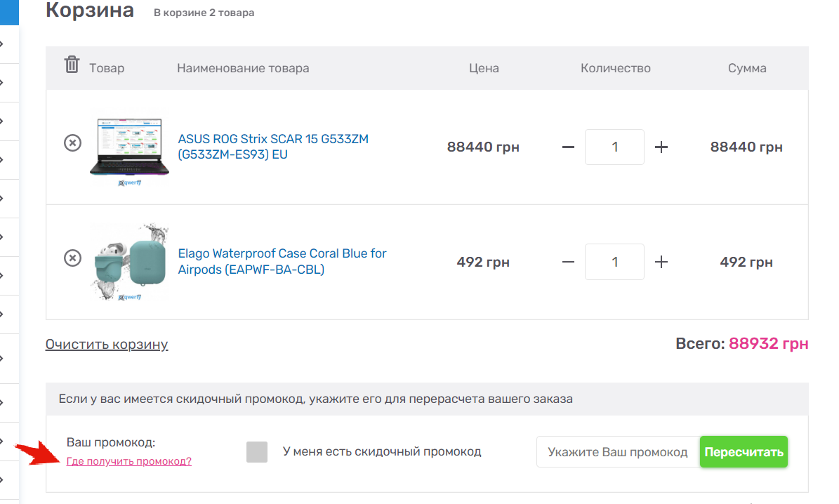Remove Elago Waterproof Case from cart

[72, 258]
